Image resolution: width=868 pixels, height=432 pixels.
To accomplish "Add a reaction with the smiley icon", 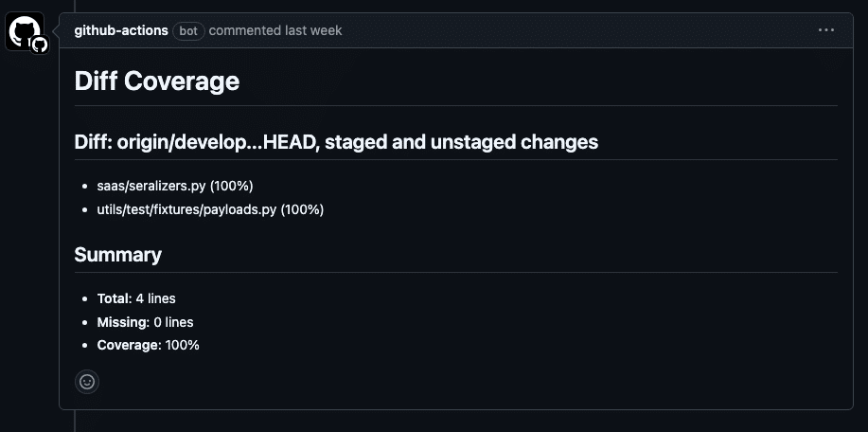I will tap(87, 381).
